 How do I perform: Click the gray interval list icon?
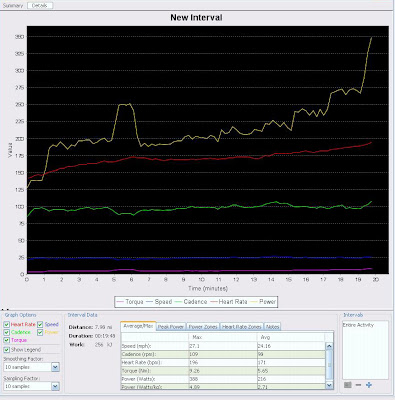click(348, 385)
